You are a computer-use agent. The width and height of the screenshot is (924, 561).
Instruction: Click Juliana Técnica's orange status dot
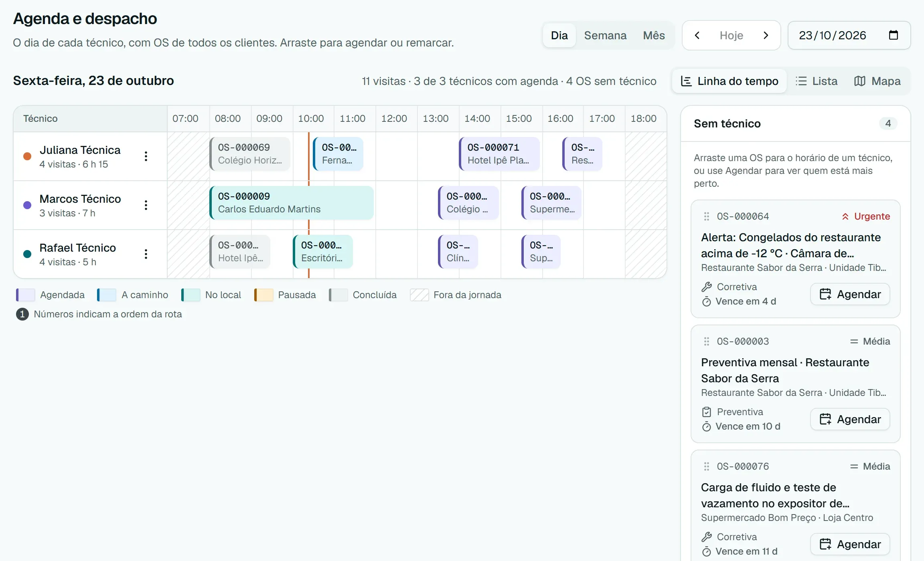tap(27, 156)
